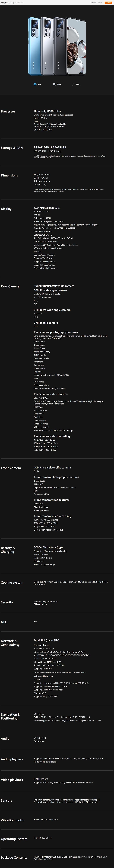
Task: Click the "Silver" color label text
Action: [59, 85]
